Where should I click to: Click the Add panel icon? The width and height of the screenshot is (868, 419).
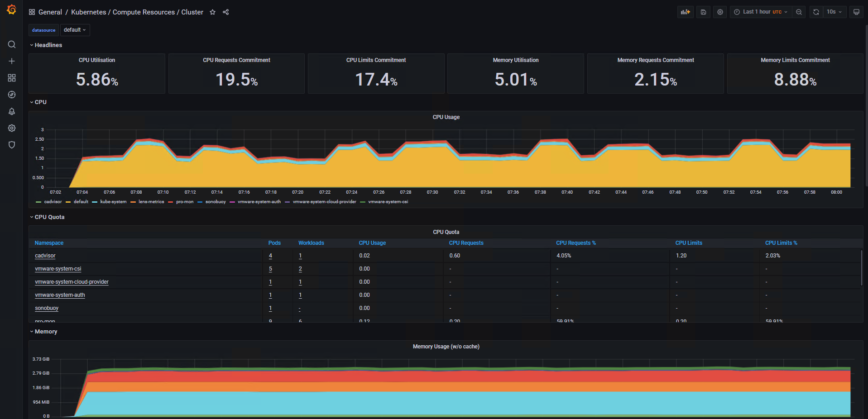pyautogui.click(x=685, y=12)
